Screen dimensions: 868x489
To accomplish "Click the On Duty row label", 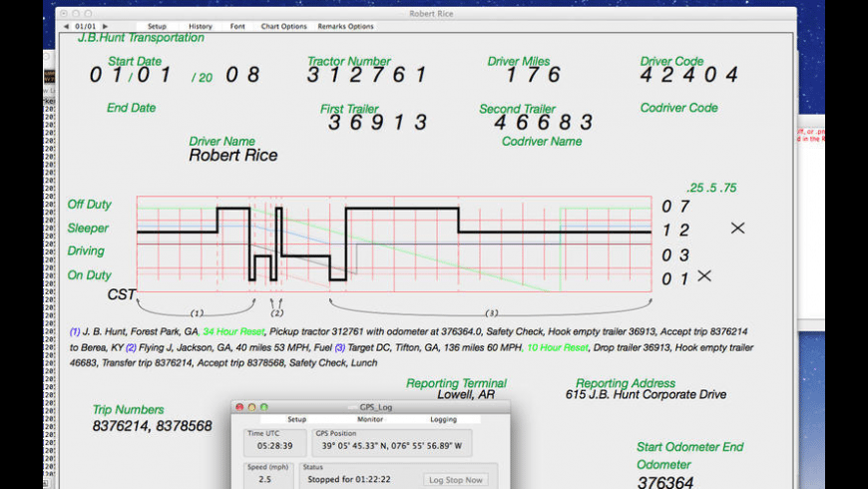I will 89,275.
